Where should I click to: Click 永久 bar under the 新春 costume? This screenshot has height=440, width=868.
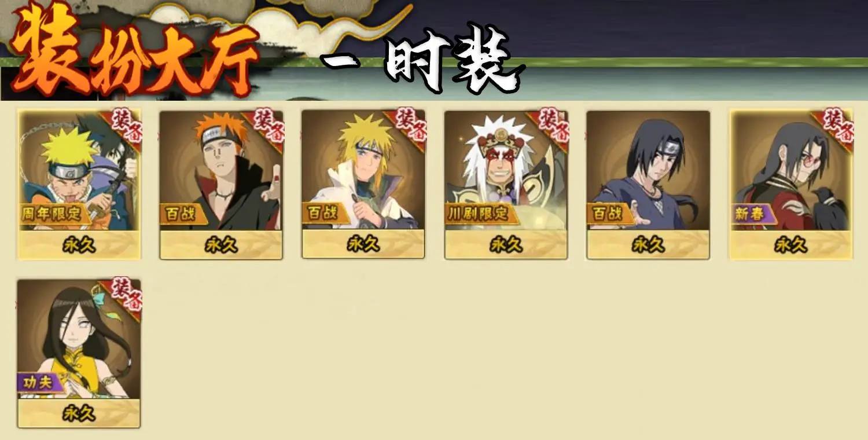[790, 245]
